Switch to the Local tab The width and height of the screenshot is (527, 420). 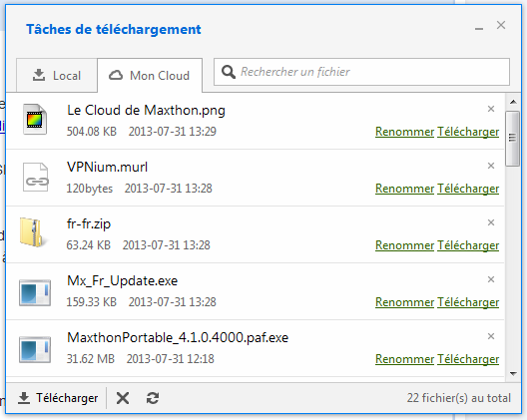(x=57, y=75)
